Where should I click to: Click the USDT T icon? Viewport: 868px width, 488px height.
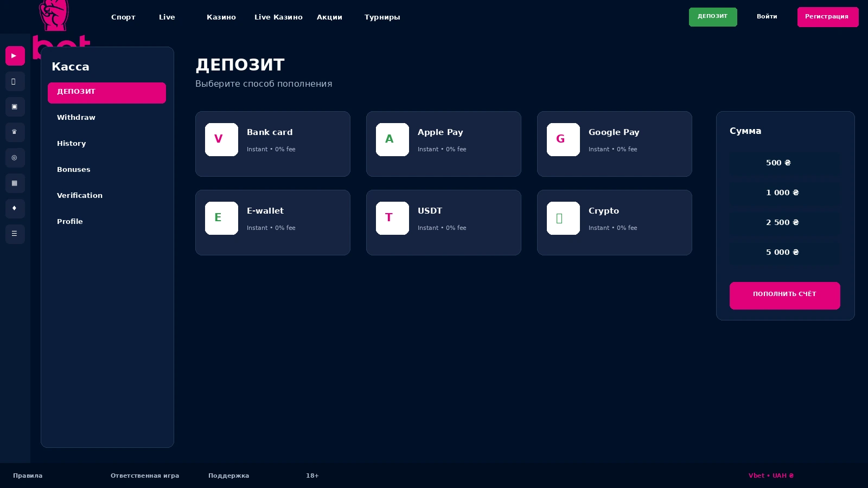[x=392, y=218]
